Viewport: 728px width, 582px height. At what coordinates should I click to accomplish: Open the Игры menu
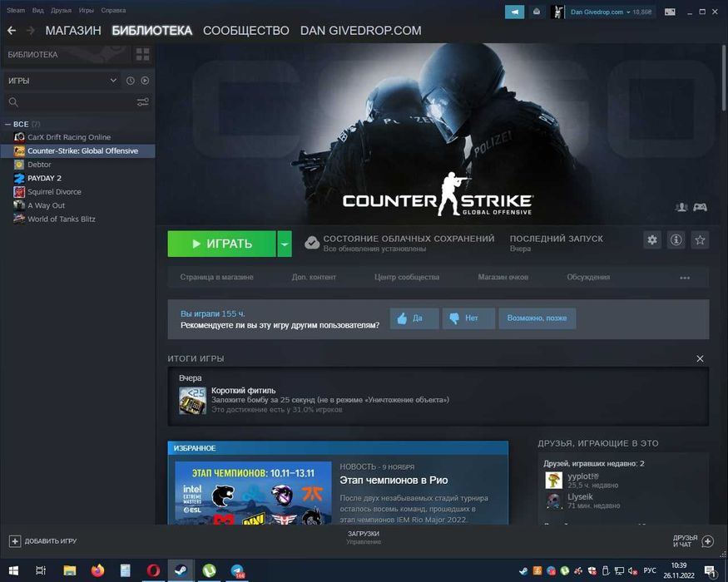(87, 10)
